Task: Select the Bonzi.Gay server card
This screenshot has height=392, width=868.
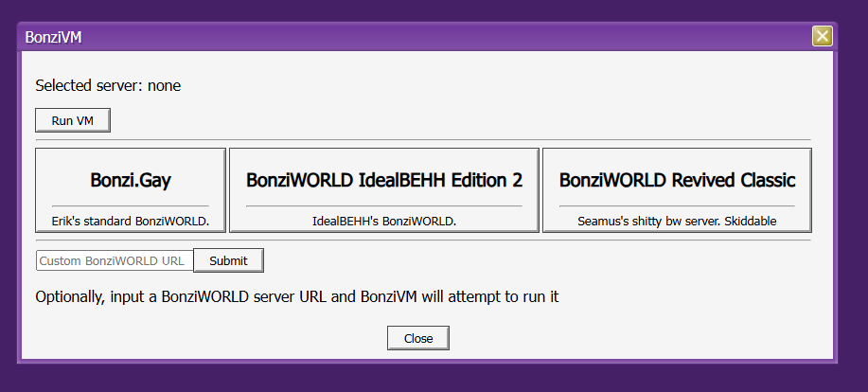Action: click(x=131, y=190)
